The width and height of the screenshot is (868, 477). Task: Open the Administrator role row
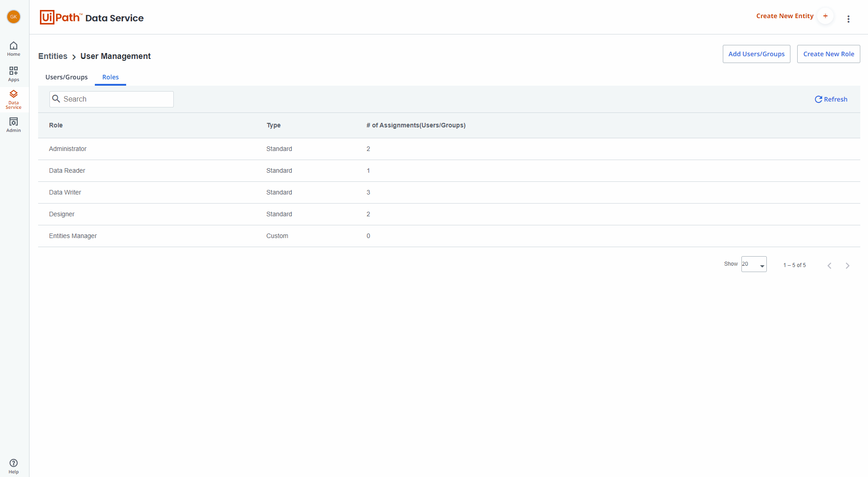(449, 149)
